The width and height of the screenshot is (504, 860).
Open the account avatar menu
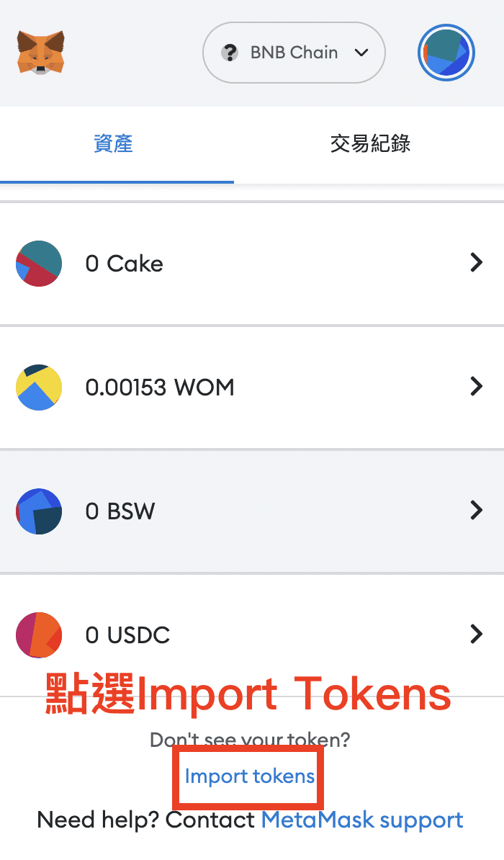(446, 53)
